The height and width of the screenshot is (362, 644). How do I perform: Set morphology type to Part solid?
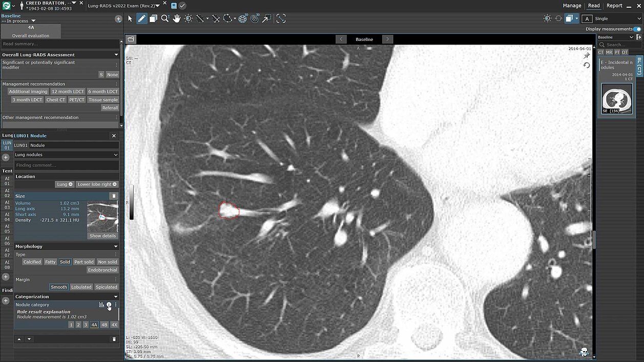(x=85, y=262)
